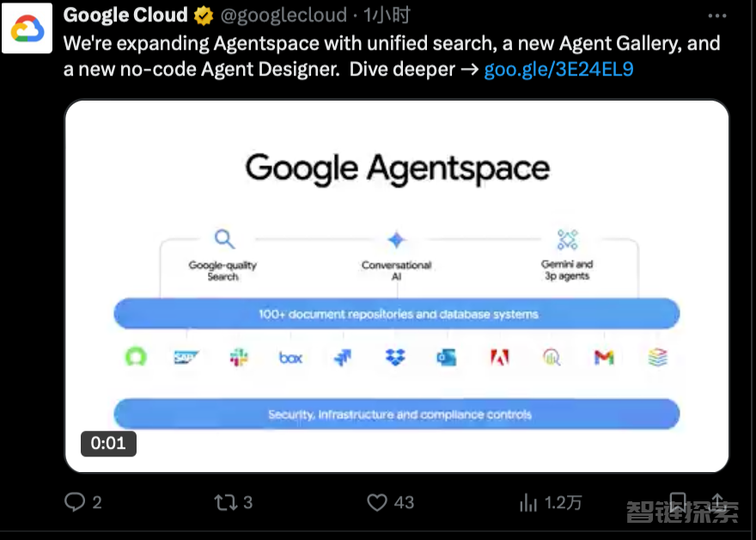Click the 1小时 post timestamp
756x540 pixels.
387,15
